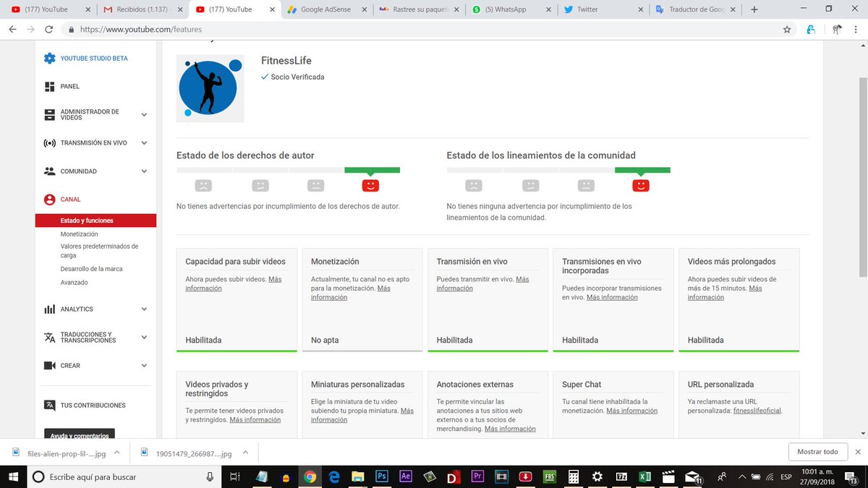
Task: Expand the Analytics section chevron
Action: click(x=144, y=309)
